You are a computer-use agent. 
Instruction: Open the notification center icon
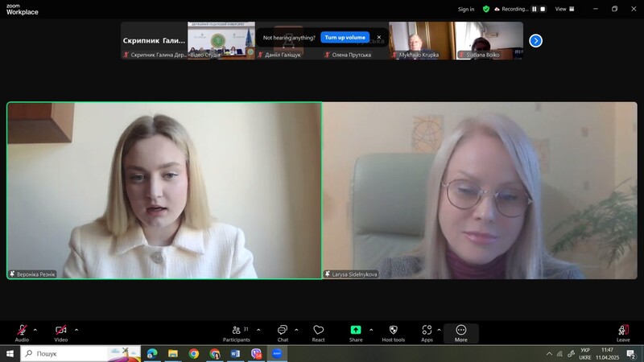click(631, 353)
